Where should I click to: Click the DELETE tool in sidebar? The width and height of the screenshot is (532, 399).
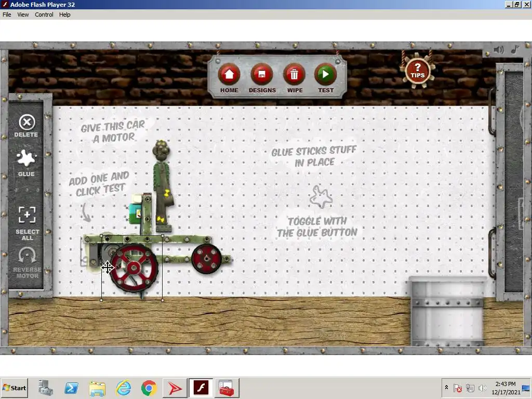tap(26, 126)
